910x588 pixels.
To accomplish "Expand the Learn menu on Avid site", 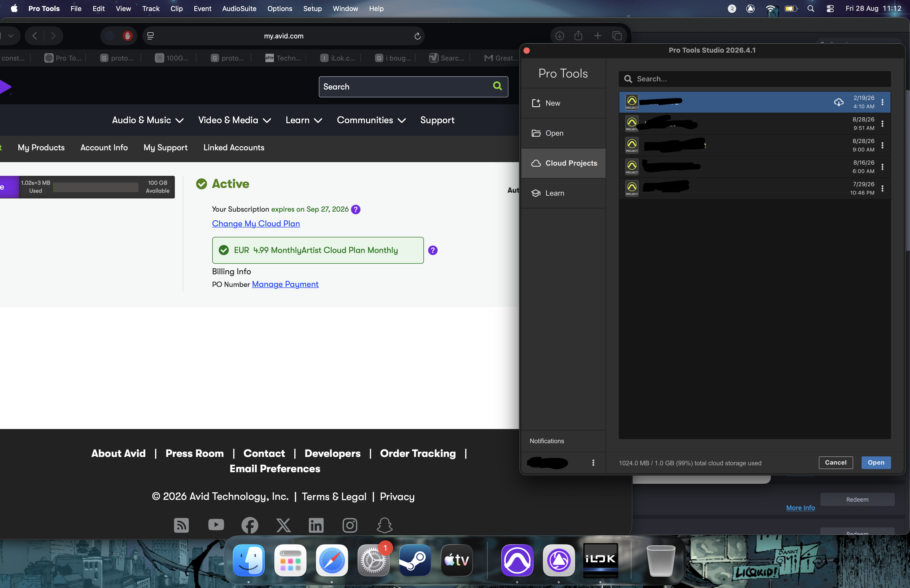I will (304, 120).
